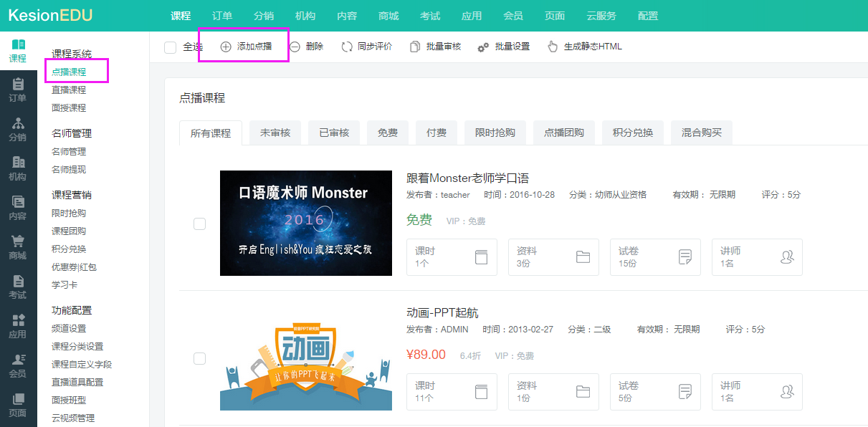Viewport: 868px width, 427px height.
Task: Open 直播课程 in the left navigation
Action: [x=69, y=90]
